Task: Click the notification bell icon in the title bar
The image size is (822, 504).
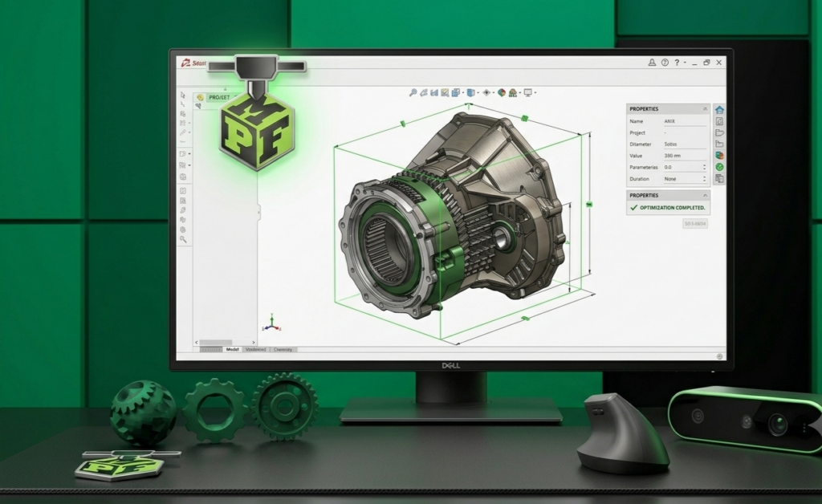Action: (652, 63)
